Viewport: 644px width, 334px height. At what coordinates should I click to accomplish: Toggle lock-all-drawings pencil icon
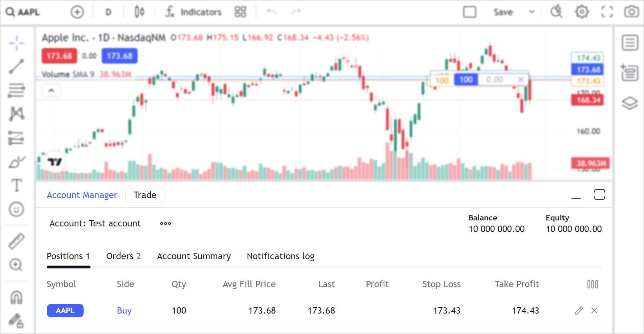tap(16, 320)
